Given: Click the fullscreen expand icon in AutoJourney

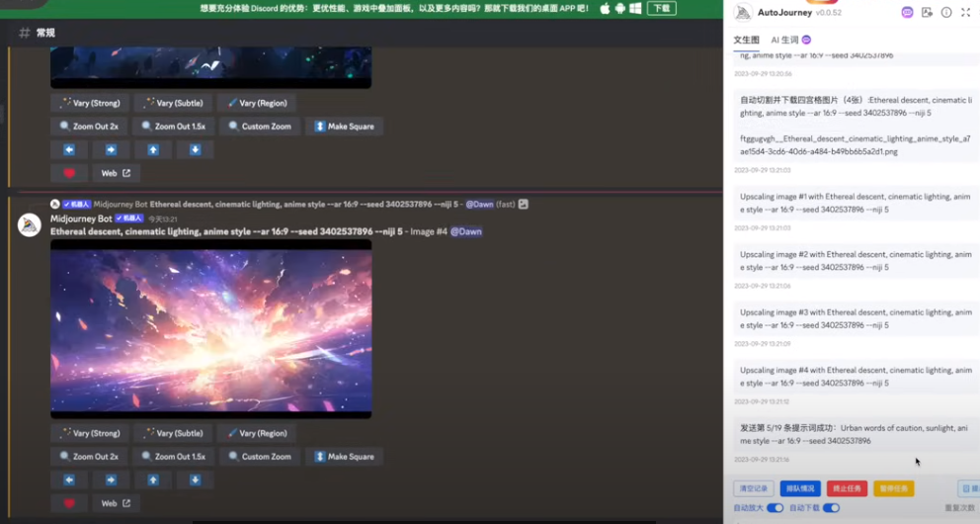Looking at the screenshot, I should 966,12.
